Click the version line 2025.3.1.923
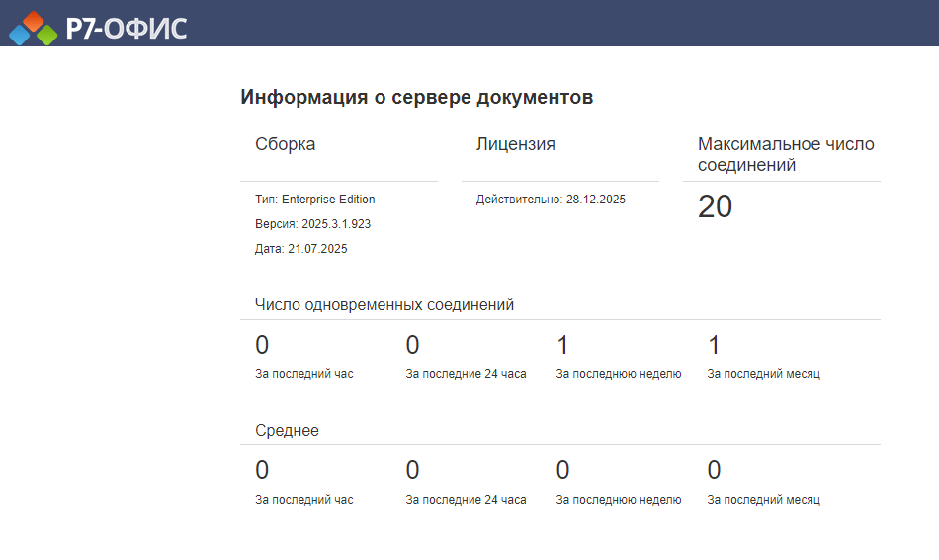Image resolution: width=939 pixels, height=560 pixels. [x=312, y=224]
